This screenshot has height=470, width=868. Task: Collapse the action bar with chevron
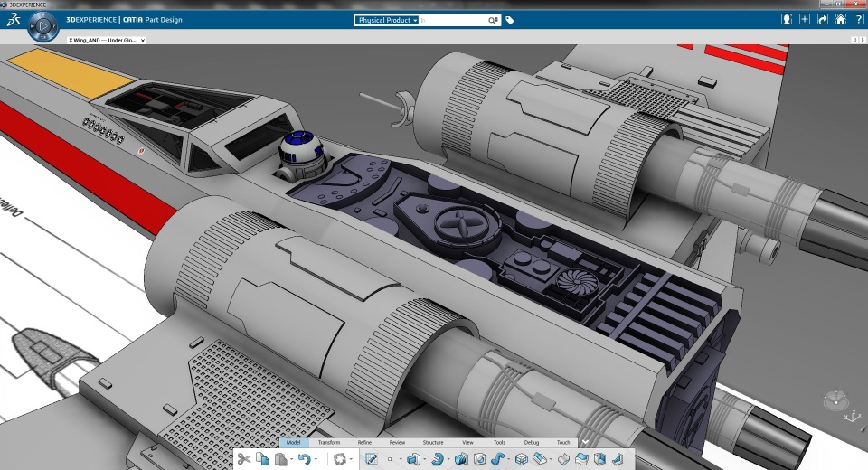tap(585, 442)
